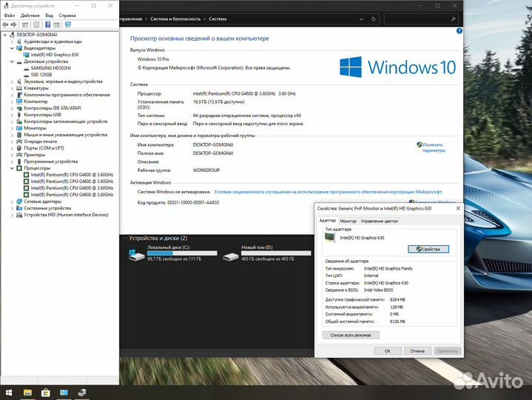Click the Устройства HID icon

pos(19,215)
